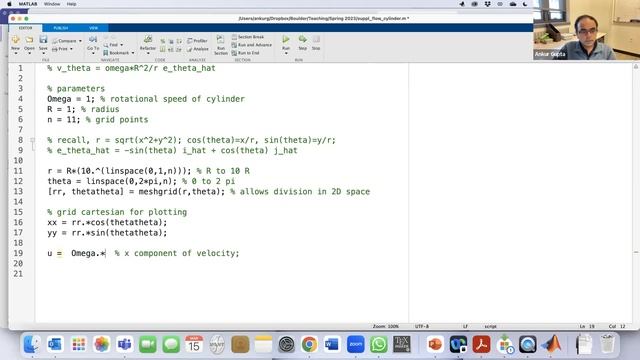Click the Refactor icon
This screenshot has width=640, height=360.
click(x=148, y=40)
